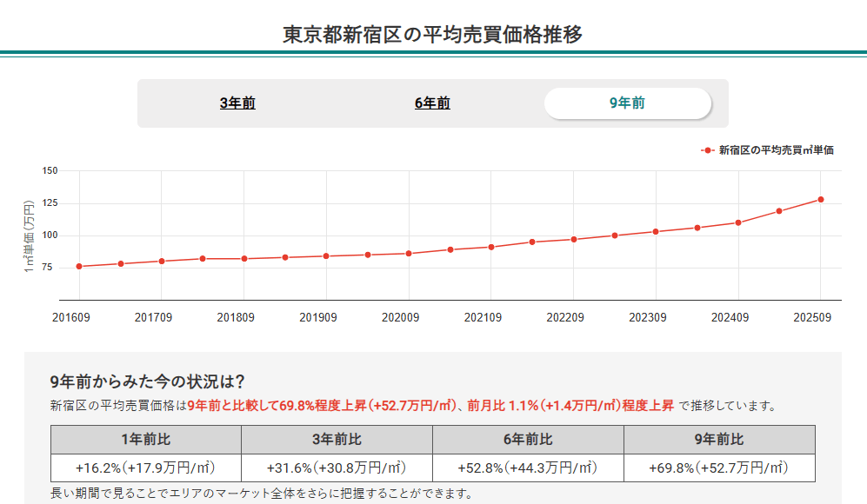Click the +16.2% value cell in the table
Image resolution: width=867 pixels, height=504 pixels.
coord(145,468)
